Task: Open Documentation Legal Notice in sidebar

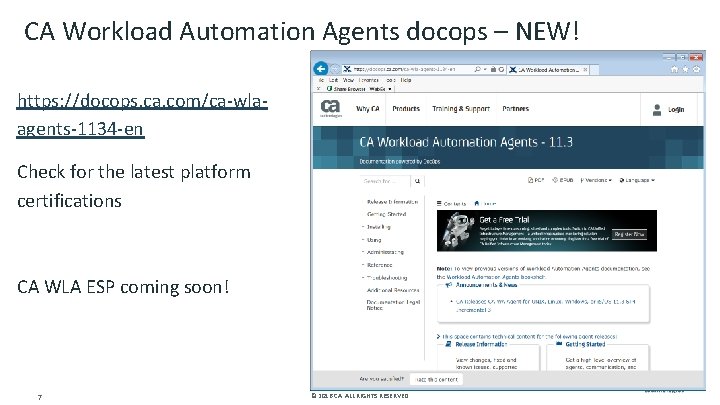Action: pyautogui.click(x=393, y=305)
